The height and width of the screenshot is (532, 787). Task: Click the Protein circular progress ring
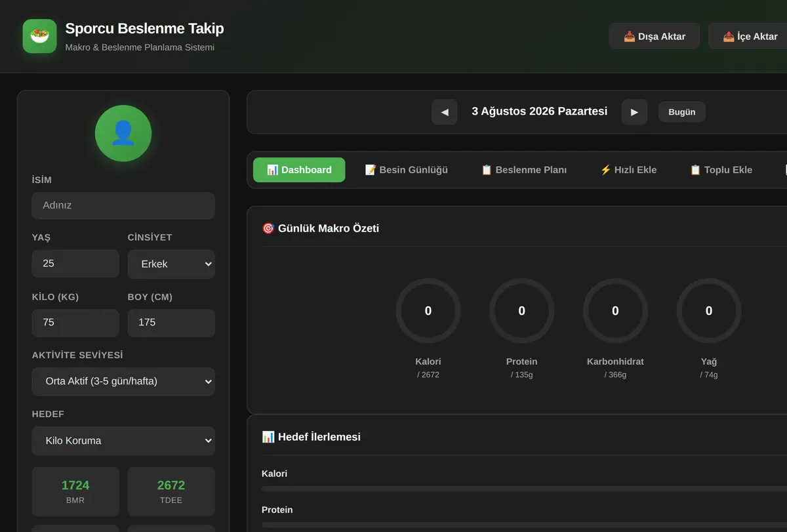[522, 311]
